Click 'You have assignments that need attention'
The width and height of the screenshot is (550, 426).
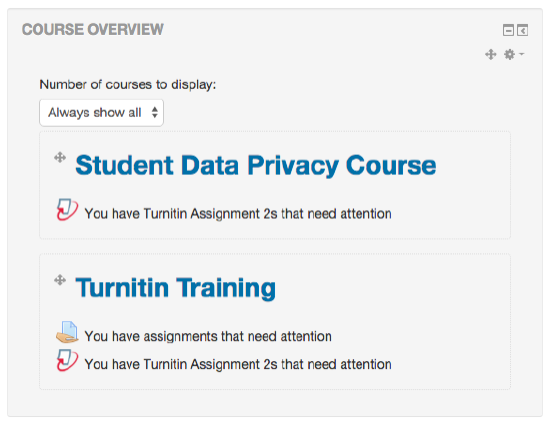(x=208, y=336)
